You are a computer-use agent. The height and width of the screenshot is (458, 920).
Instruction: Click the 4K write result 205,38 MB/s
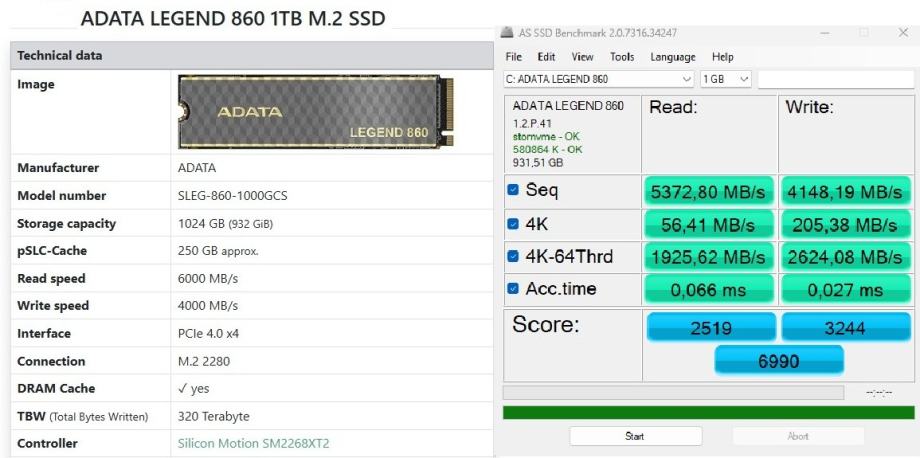[845, 225]
